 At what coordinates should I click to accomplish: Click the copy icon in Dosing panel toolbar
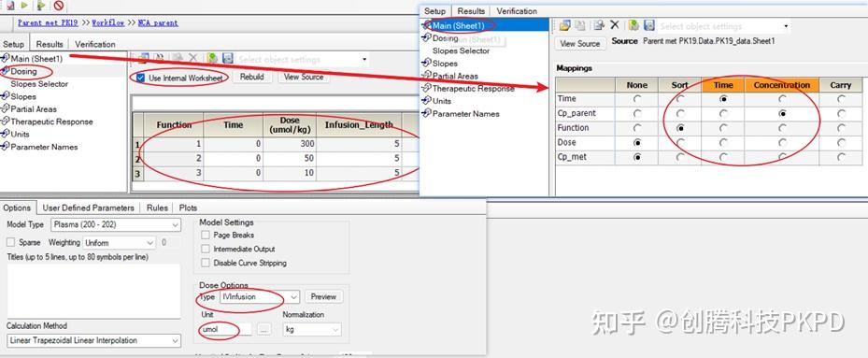pos(158,58)
